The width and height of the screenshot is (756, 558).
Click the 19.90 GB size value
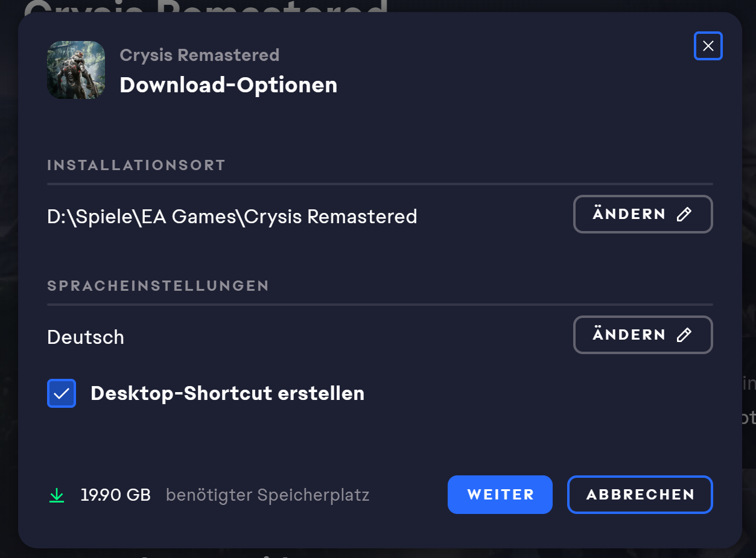point(115,495)
